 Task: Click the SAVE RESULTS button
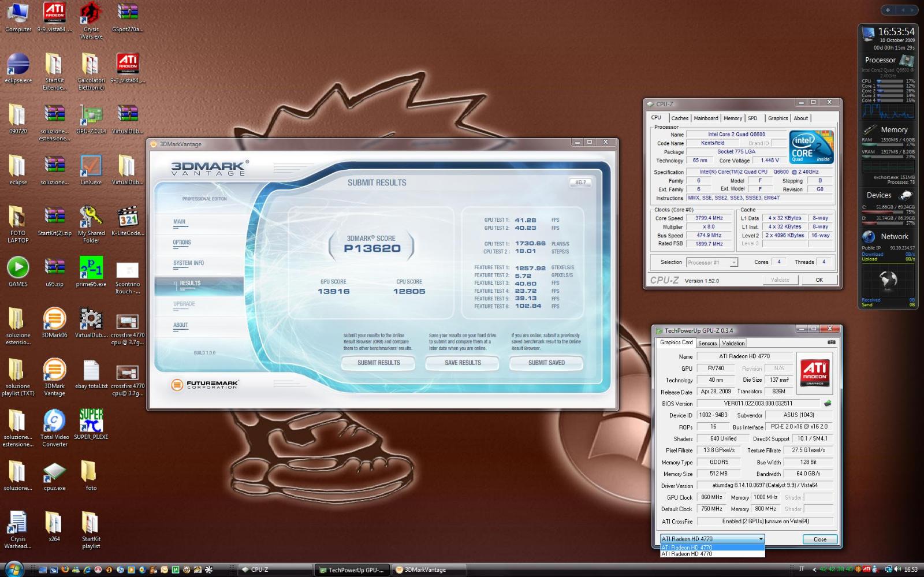(463, 363)
